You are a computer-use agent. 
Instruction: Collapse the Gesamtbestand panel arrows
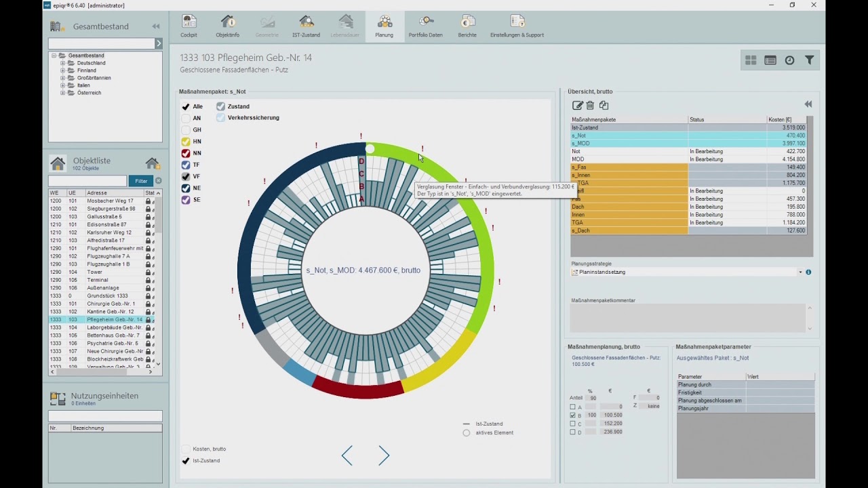tap(156, 26)
